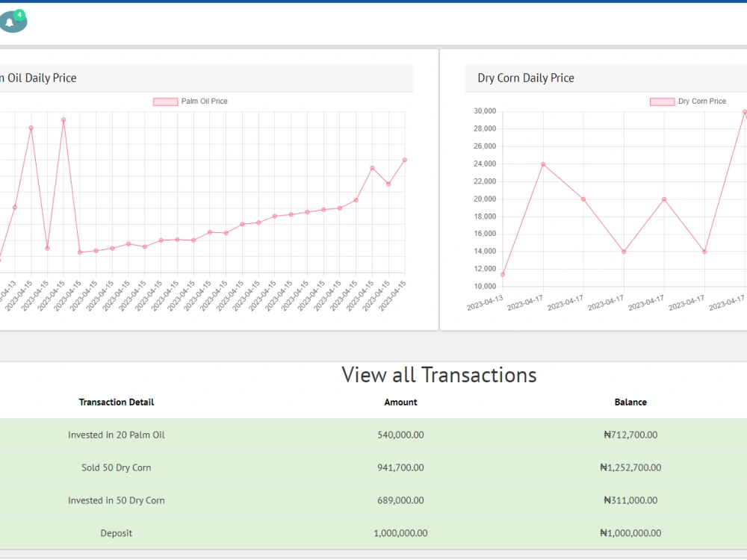Image resolution: width=747 pixels, height=560 pixels.
Task: Click the Dry Corn Daily Price heading
Action: pyautogui.click(x=526, y=78)
